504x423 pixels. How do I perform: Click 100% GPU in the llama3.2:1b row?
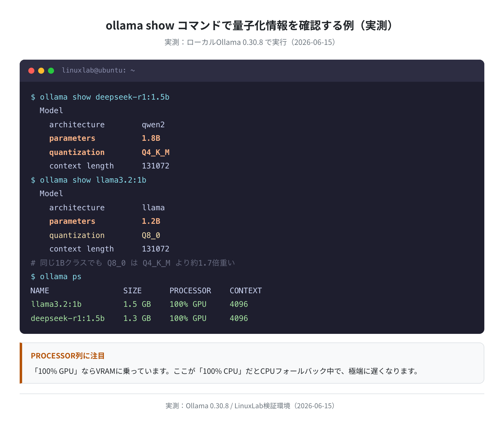[188, 304]
